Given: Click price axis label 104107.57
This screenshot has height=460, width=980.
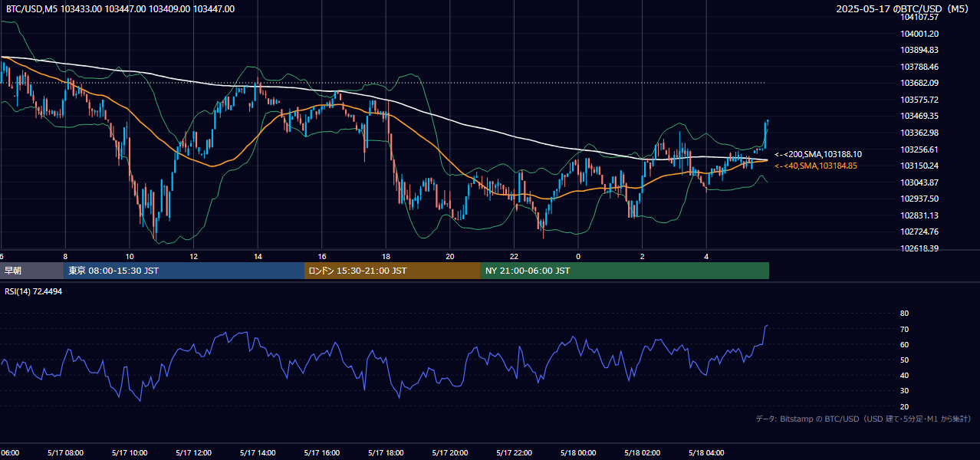Looking at the screenshot, I should click(919, 17).
